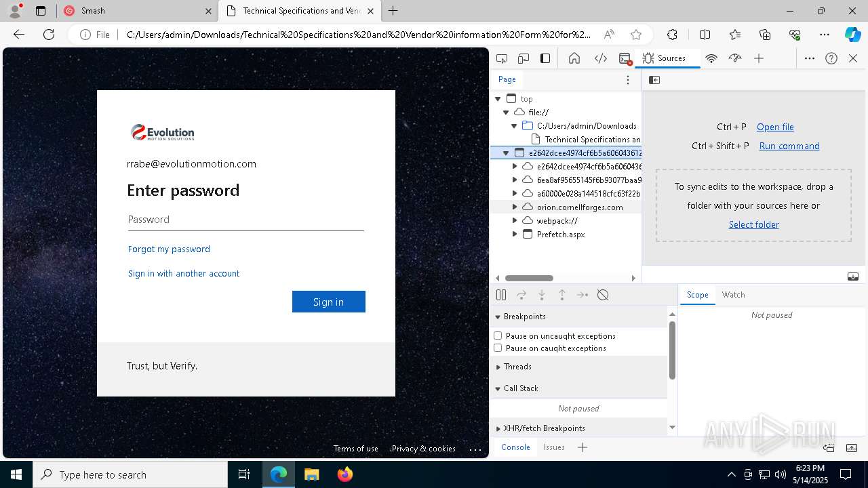Select the Page navigator tab
The height and width of the screenshot is (488, 868).
click(507, 79)
